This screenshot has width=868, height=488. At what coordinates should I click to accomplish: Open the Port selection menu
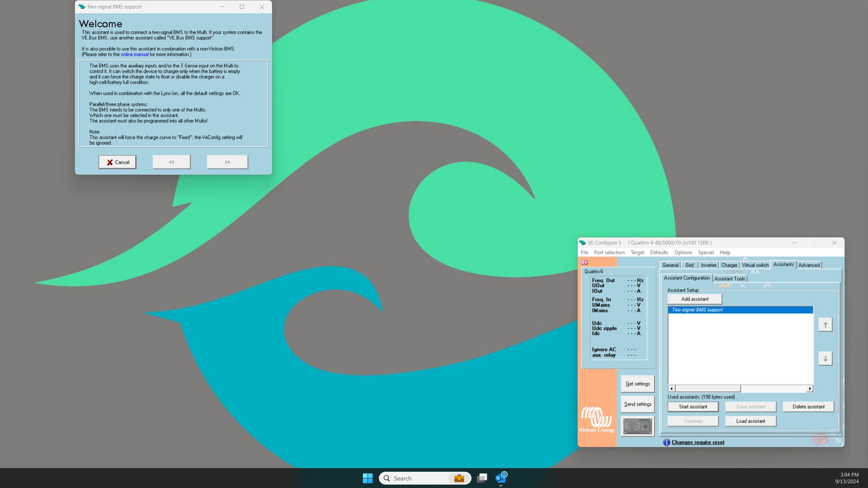pos(609,253)
